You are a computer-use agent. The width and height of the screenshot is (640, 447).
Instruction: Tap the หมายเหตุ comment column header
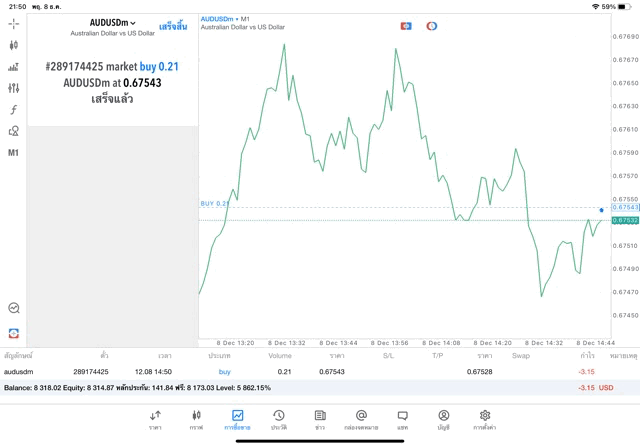623,356
